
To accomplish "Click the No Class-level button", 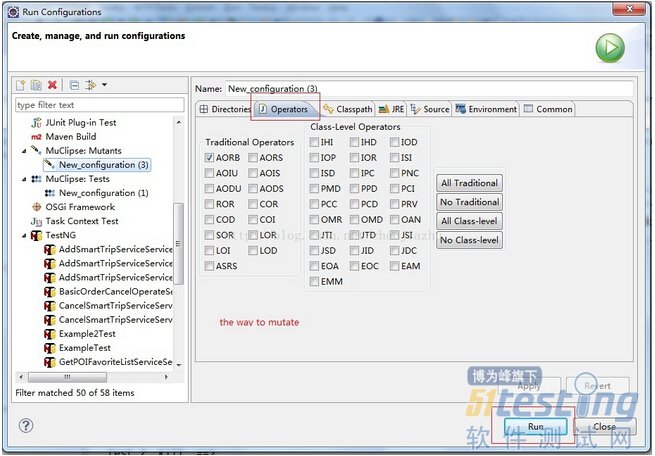I will [x=470, y=241].
